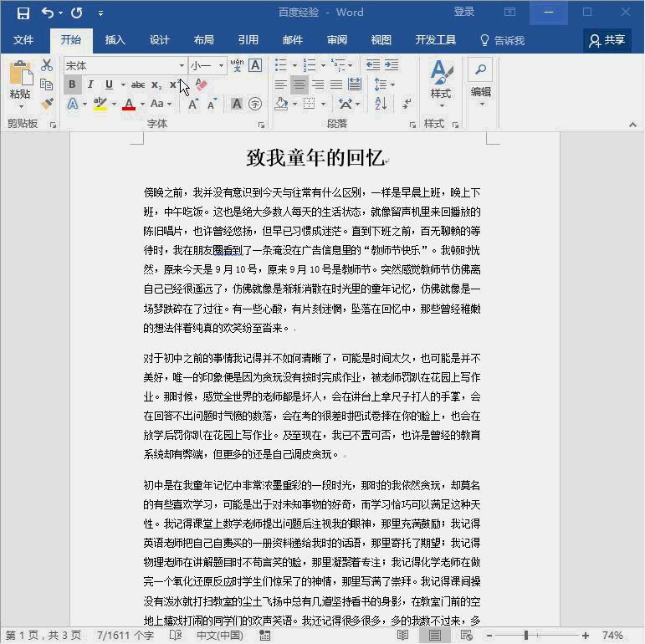Increase font size

(193, 104)
